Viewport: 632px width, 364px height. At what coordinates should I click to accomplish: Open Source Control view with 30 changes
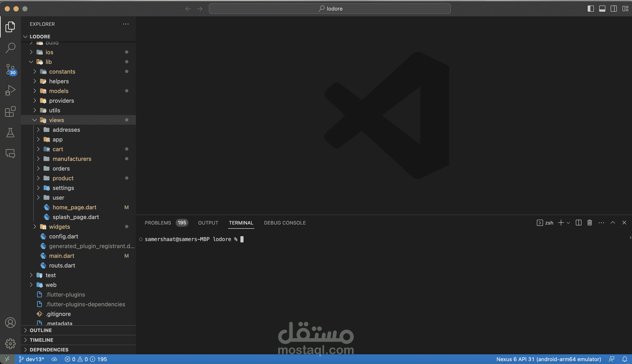(x=10, y=69)
